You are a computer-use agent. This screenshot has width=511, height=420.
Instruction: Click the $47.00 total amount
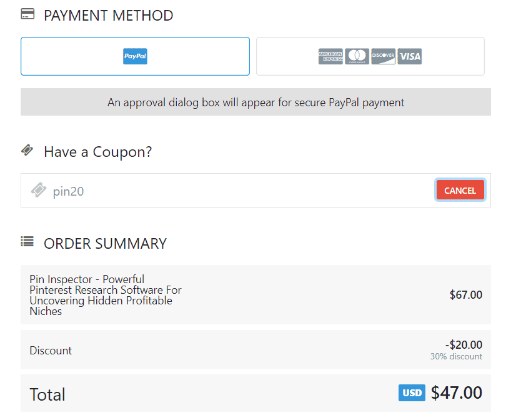457,393
